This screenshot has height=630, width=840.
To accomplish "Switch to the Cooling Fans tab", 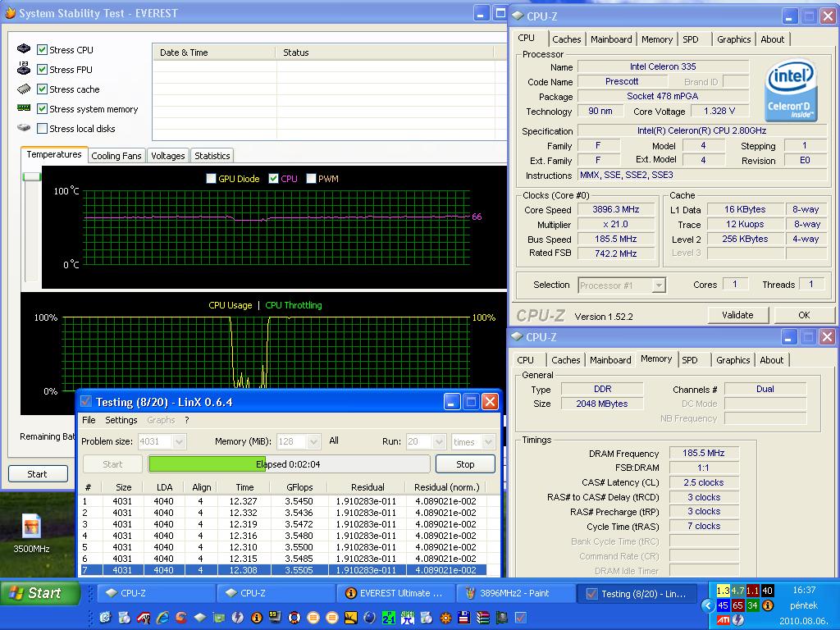I will [116, 156].
